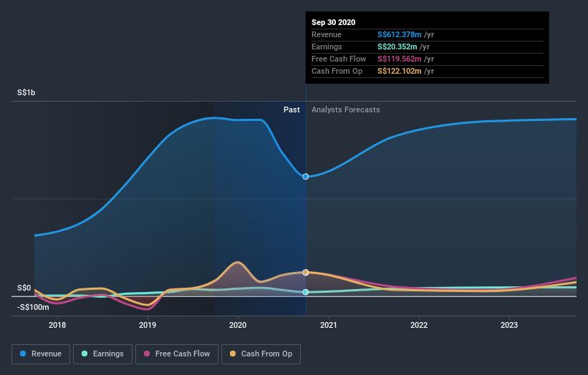Click the Free Cash Flow tooltip row label
This screenshot has height=375, width=588.
click(339, 59)
